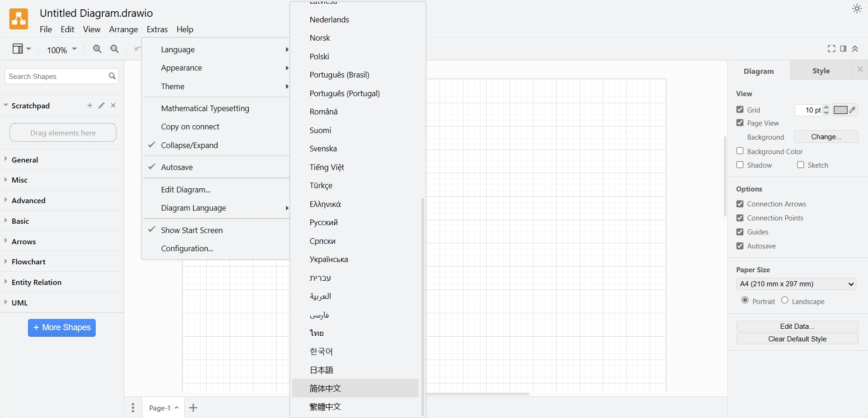Image resolution: width=868 pixels, height=418 pixels.
Task: Expand the Entity Relation section
Action: click(x=62, y=282)
